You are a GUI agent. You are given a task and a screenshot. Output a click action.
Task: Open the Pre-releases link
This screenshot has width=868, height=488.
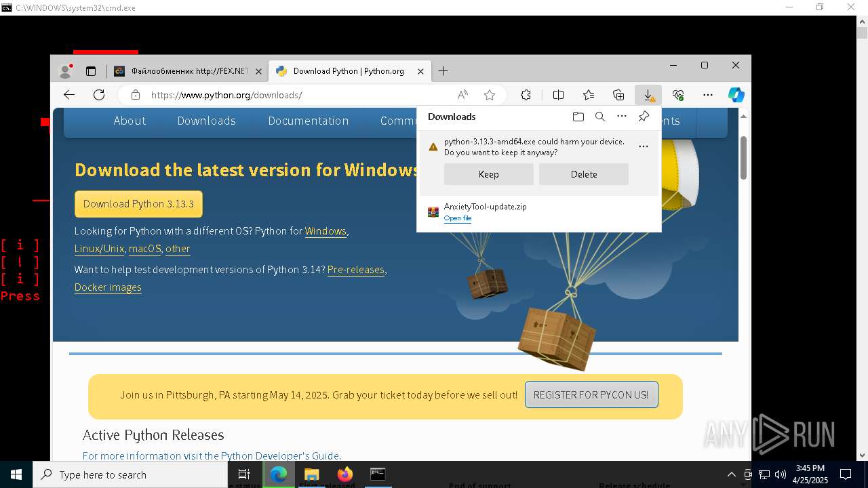[355, 270]
